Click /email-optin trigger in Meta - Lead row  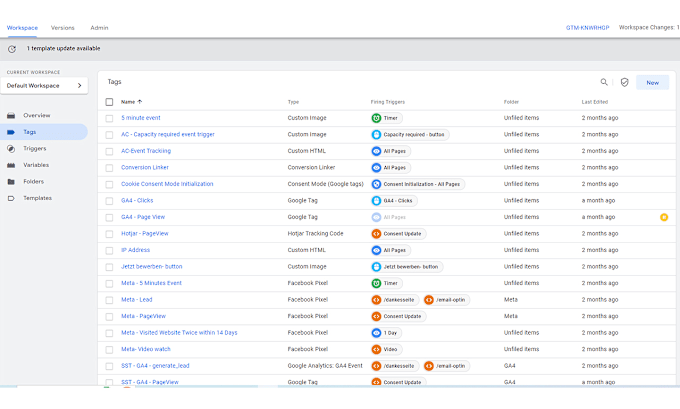[446, 300]
